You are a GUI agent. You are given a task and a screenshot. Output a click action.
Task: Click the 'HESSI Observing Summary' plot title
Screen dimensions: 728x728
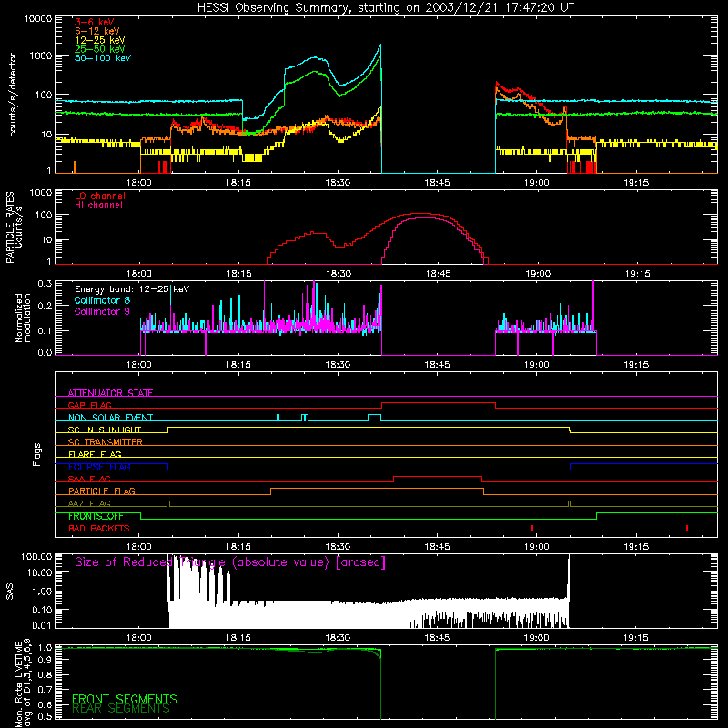(386, 8)
